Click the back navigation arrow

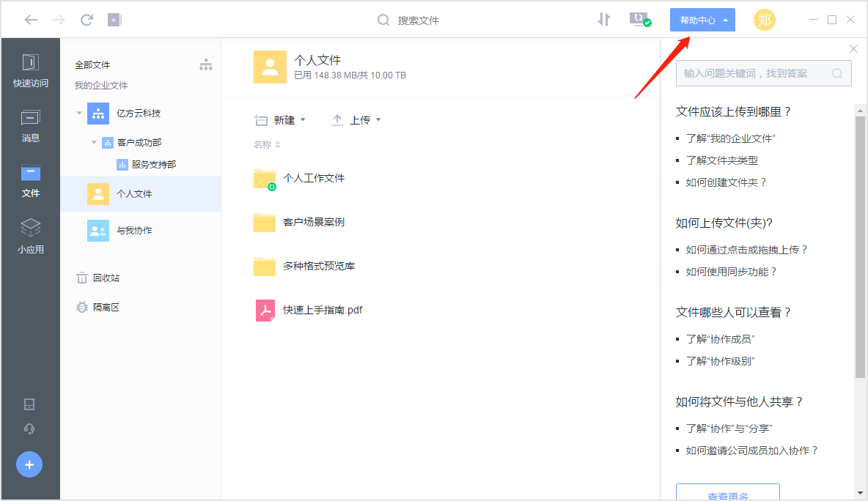point(30,20)
